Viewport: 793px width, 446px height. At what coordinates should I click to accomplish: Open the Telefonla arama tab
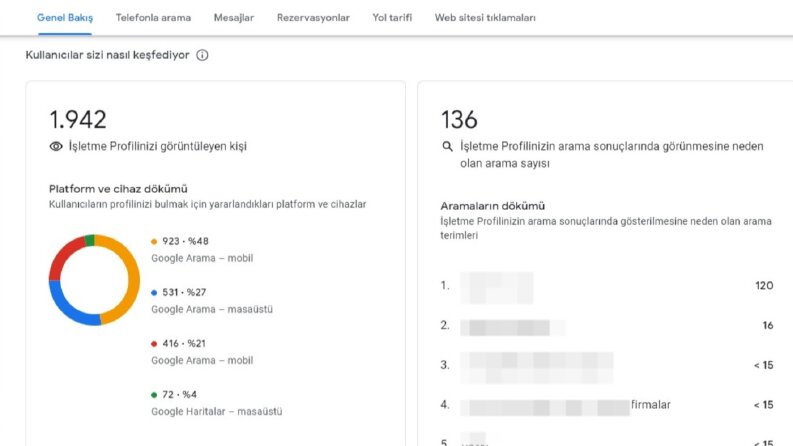click(153, 18)
